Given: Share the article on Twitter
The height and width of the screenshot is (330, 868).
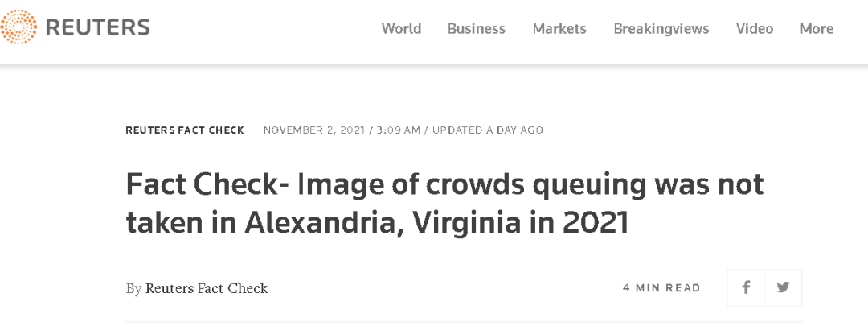Looking at the screenshot, I should pyautogui.click(x=783, y=287).
